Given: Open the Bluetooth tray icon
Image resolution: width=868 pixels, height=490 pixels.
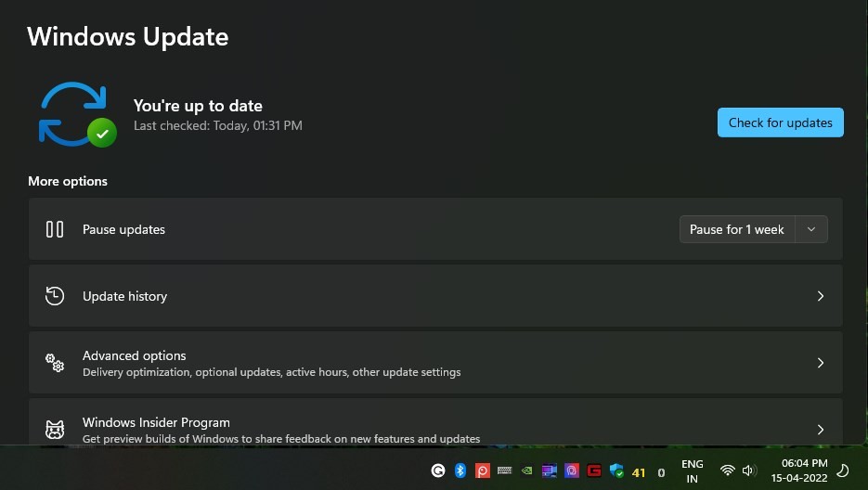Looking at the screenshot, I should 460,471.
